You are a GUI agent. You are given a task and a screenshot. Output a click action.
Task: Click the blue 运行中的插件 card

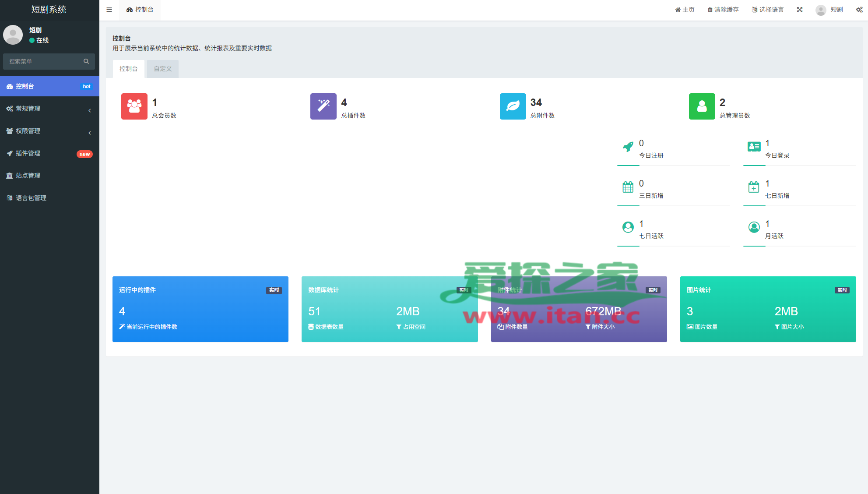[x=200, y=309]
